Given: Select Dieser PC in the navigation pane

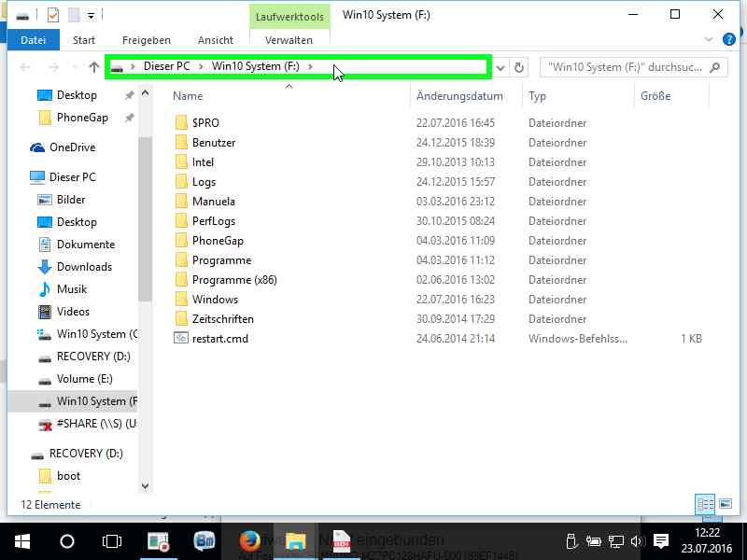Looking at the screenshot, I should pos(73,177).
